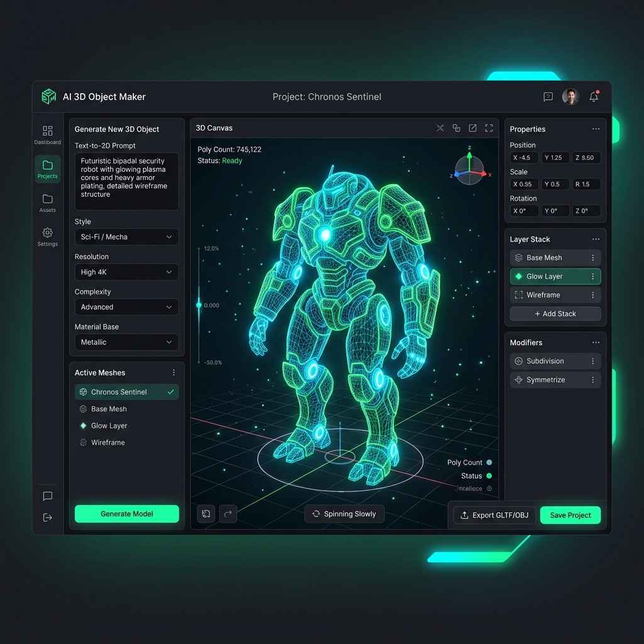The image size is (644, 644).
Task: Open the chat bubble icon in sidebar bottom
Action: point(48,496)
